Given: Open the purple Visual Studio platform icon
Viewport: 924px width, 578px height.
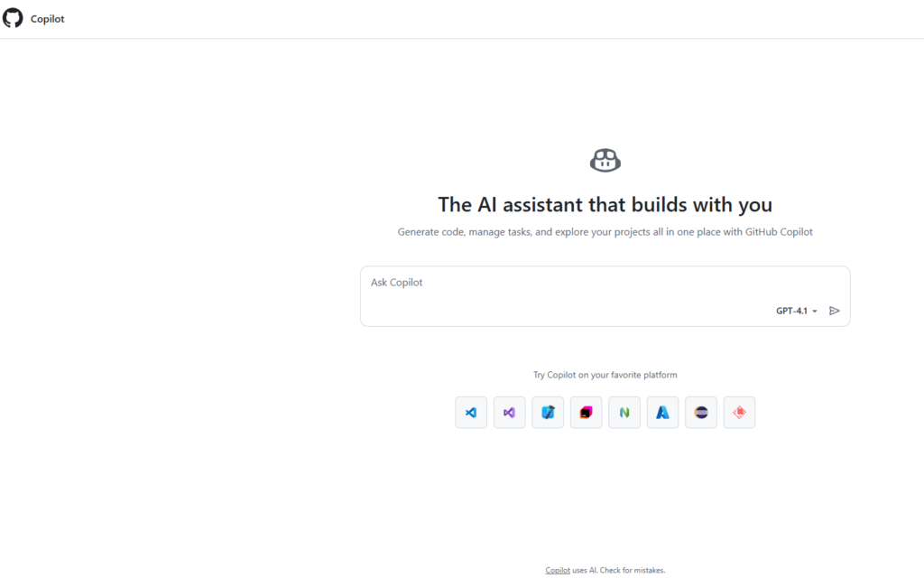Looking at the screenshot, I should pyautogui.click(x=509, y=412).
